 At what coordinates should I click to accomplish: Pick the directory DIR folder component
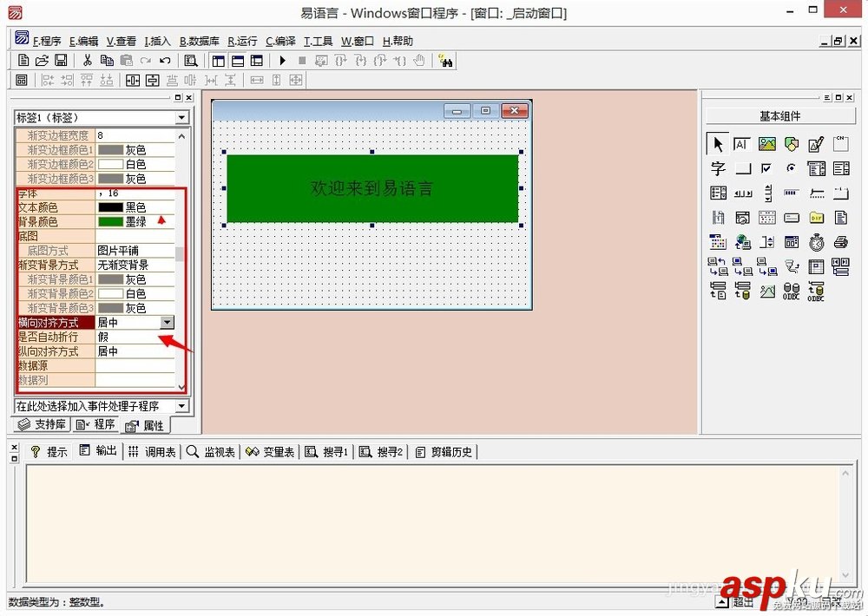pyautogui.click(x=816, y=218)
